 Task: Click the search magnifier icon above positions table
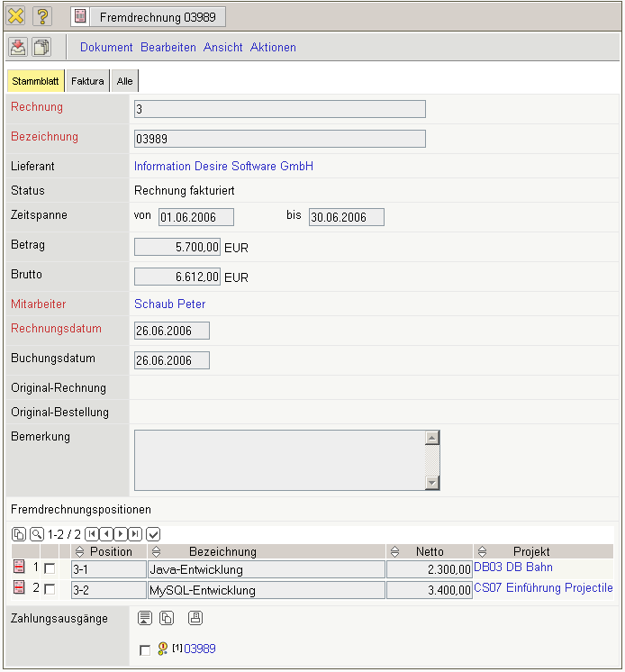point(36,534)
